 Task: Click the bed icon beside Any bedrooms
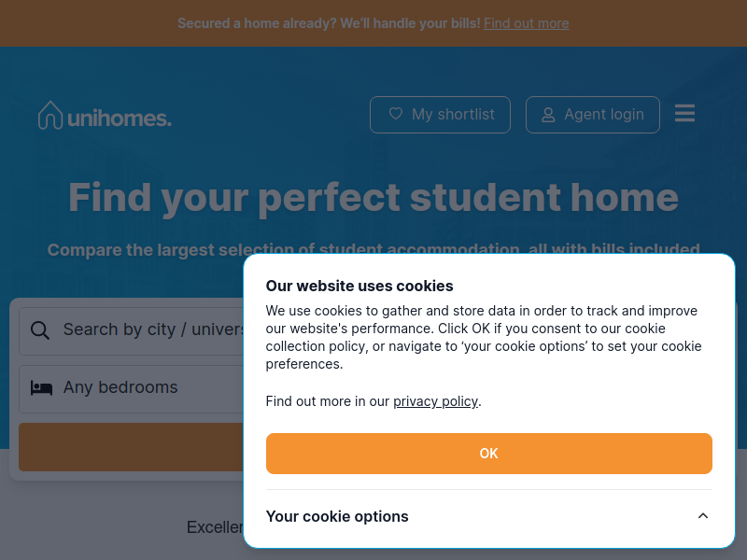click(x=41, y=387)
